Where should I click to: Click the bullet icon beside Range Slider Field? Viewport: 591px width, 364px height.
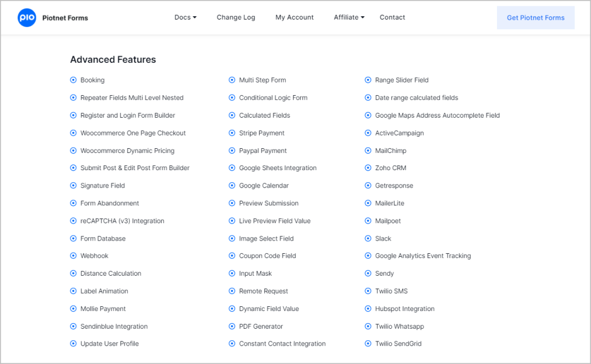tap(368, 80)
